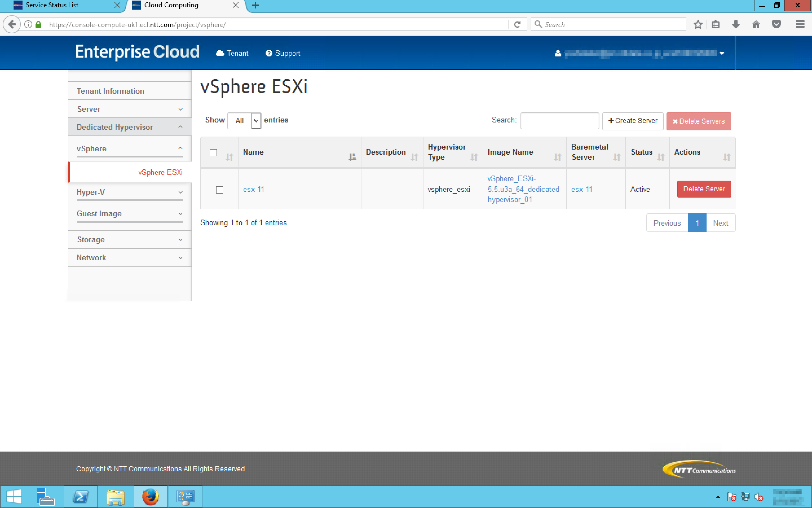
Task: Expand the Network sidebar section
Action: (x=129, y=258)
